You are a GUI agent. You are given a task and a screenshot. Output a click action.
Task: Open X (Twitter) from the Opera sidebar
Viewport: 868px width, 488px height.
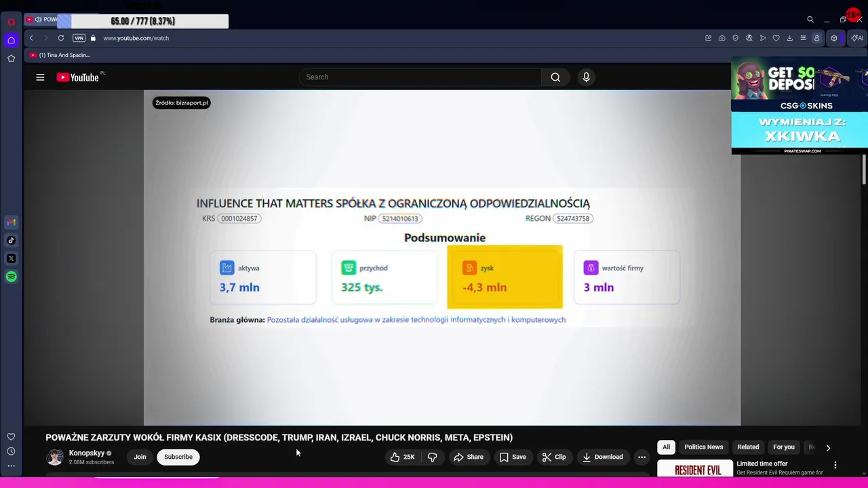click(x=11, y=258)
